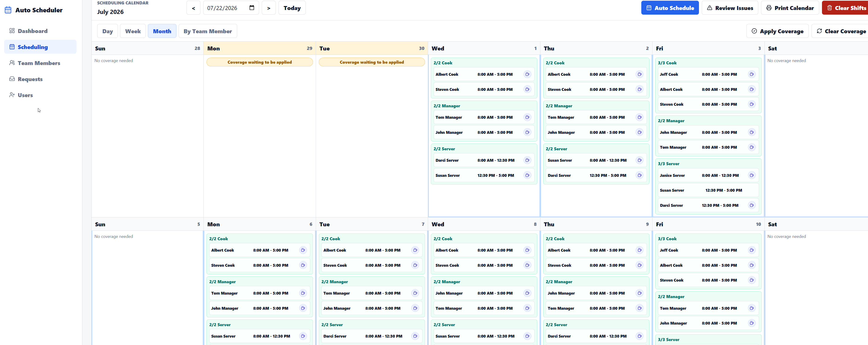
Task: Click the 07/22/2026 date field
Action: click(231, 8)
